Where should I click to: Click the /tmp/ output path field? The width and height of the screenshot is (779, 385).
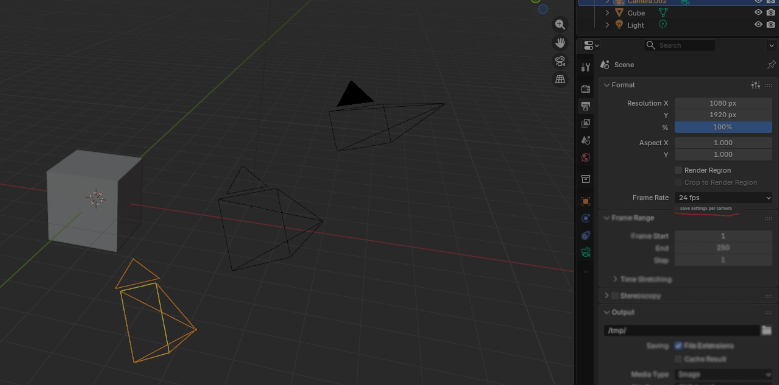pyautogui.click(x=682, y=330)
